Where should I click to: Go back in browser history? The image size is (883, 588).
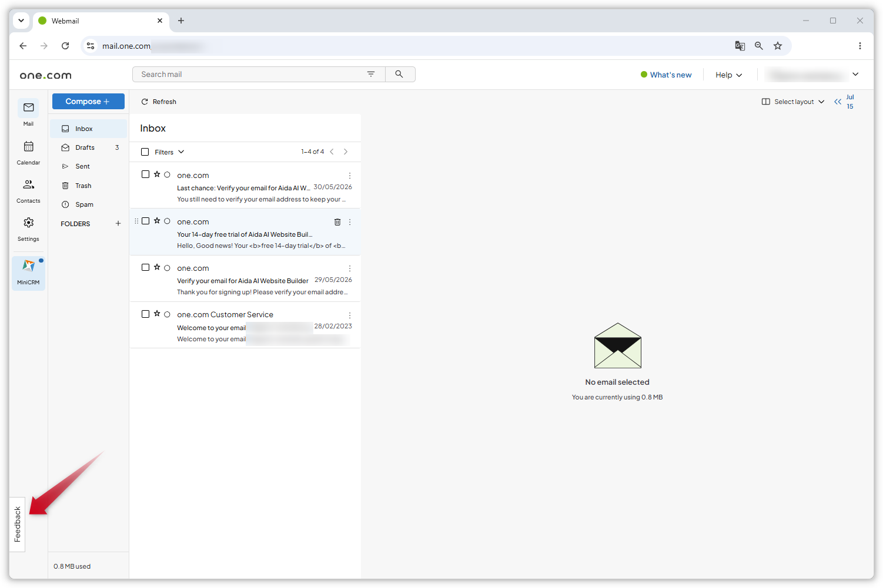pos(23,46)
